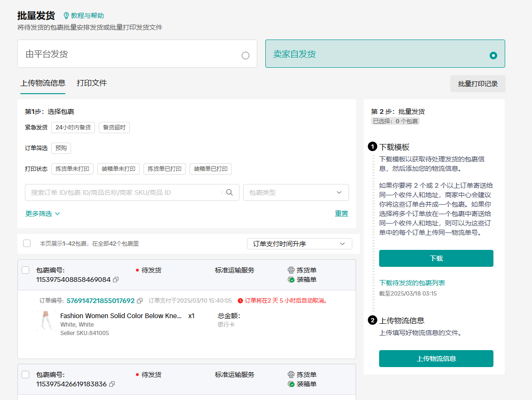
Task: Select the 上传物流信息 tab
Action: click(x=43, y=83)
